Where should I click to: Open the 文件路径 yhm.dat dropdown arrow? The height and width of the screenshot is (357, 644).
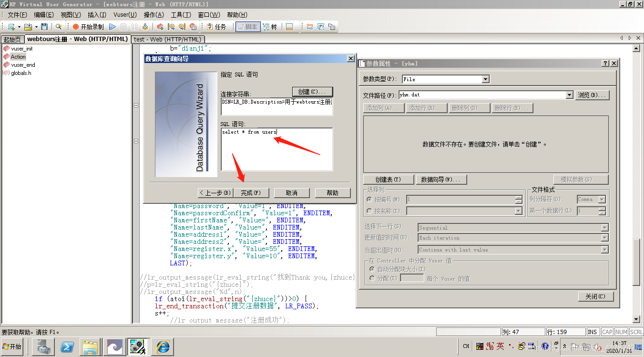pyautogui.click(x=569, y=95)
